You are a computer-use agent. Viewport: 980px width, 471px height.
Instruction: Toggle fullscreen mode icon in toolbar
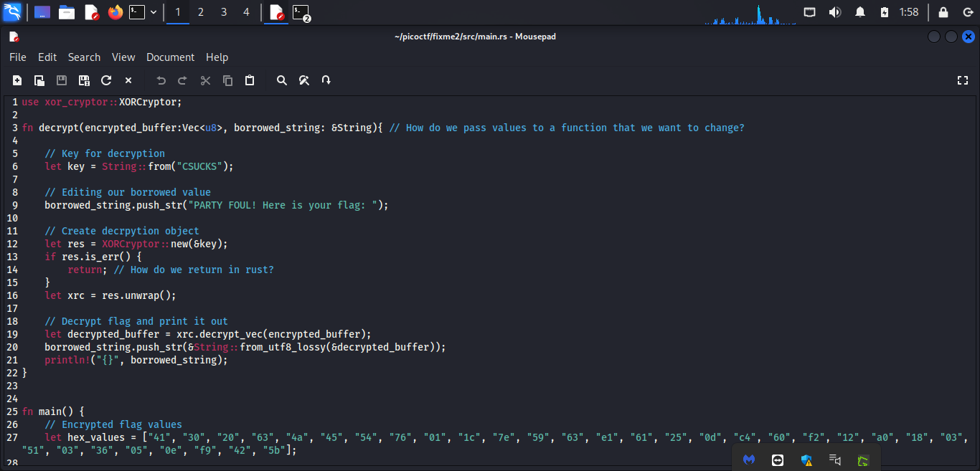click(963, 80)
